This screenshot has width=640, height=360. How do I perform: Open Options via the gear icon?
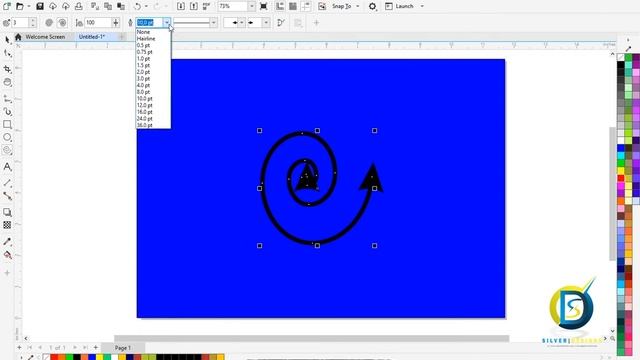coord(372,7)
